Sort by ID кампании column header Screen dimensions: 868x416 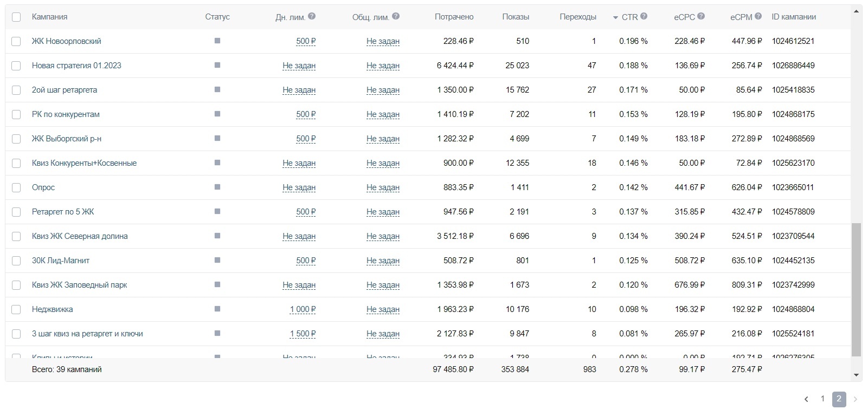tap(794, 17)
